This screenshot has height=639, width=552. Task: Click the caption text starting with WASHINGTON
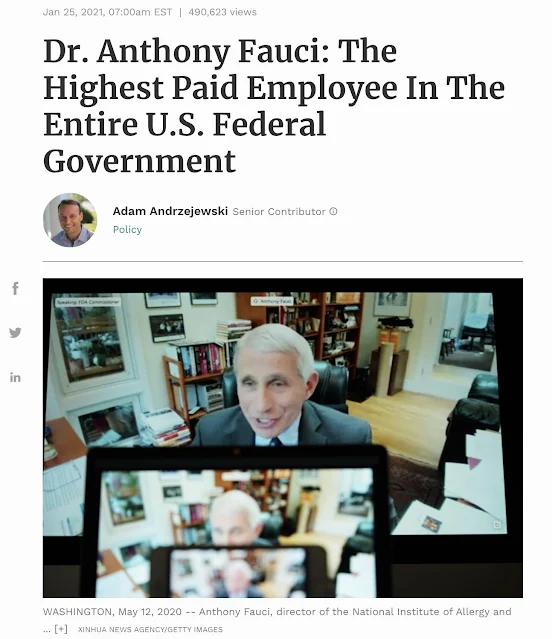277,612
